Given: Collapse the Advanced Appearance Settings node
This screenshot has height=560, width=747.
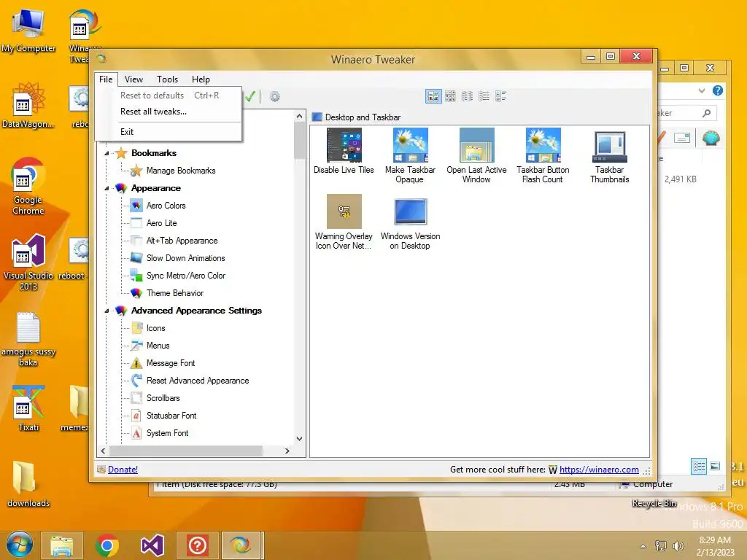Looking at the screenshot, I should point(107,311).
